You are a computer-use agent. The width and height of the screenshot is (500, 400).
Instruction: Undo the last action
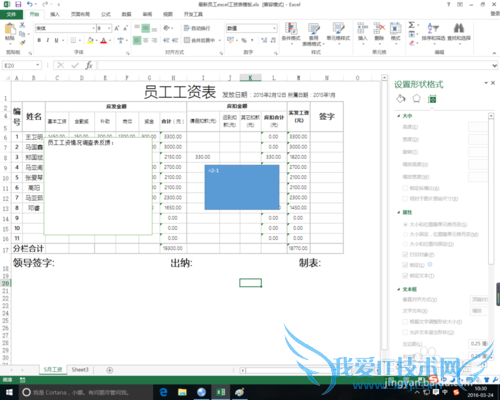click(30, 4)
